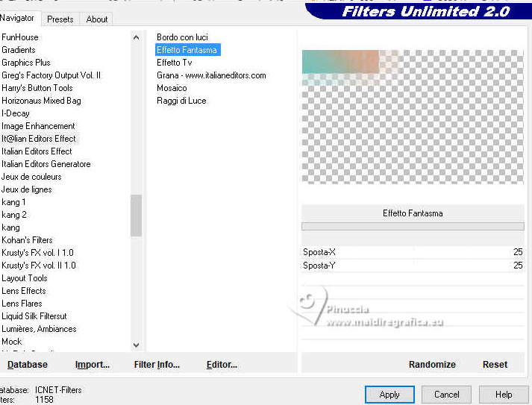Select Italian Editors Generatore category
The image size is (532, 405).
pos(46,164)
